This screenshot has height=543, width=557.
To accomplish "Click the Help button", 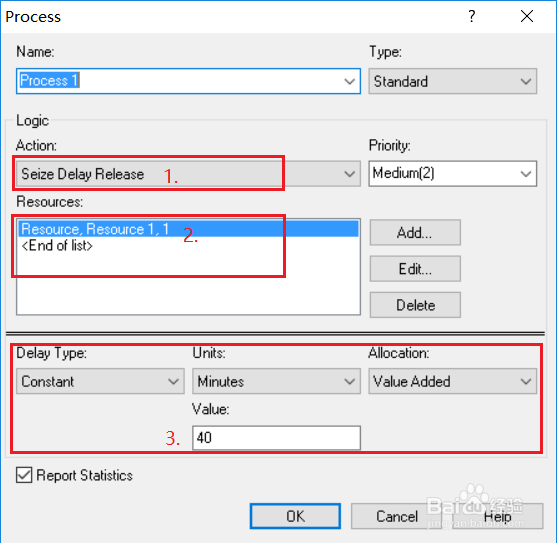I will coord(498,516).
